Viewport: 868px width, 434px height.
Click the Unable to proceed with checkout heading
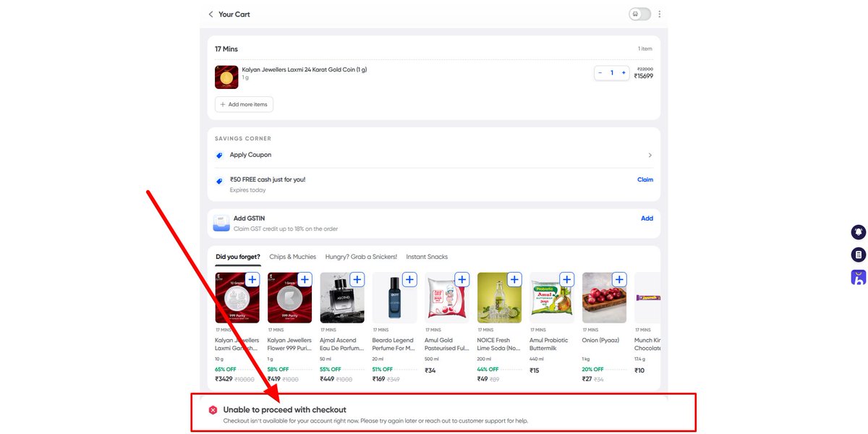[284, 410]
